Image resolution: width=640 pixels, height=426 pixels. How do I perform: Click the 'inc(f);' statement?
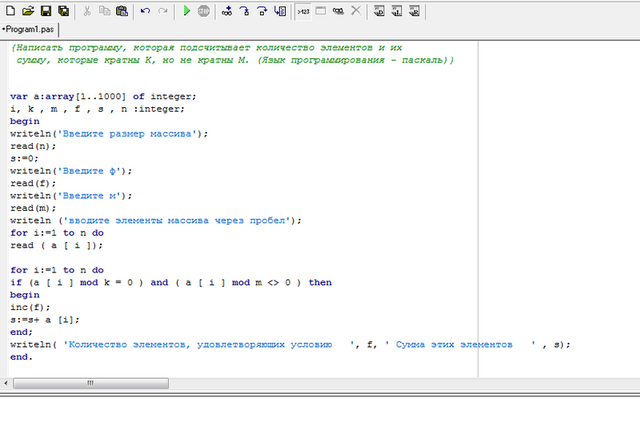click(x=30, y=307)
